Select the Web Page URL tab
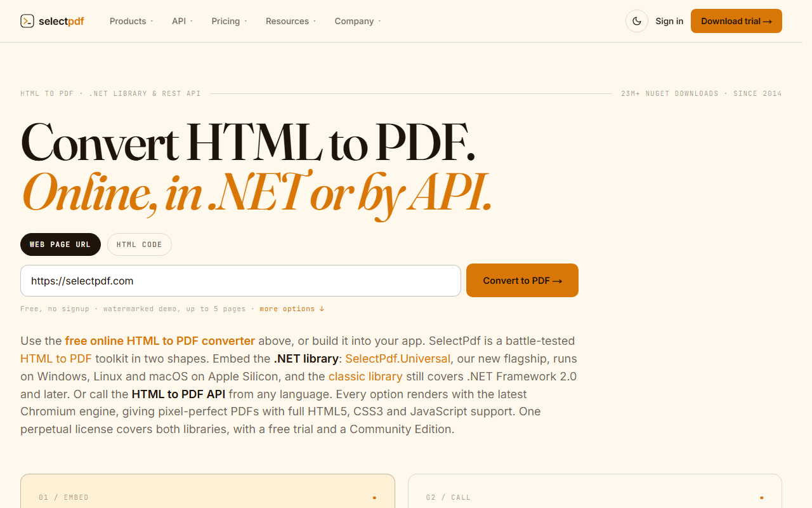 pos(60,244)
